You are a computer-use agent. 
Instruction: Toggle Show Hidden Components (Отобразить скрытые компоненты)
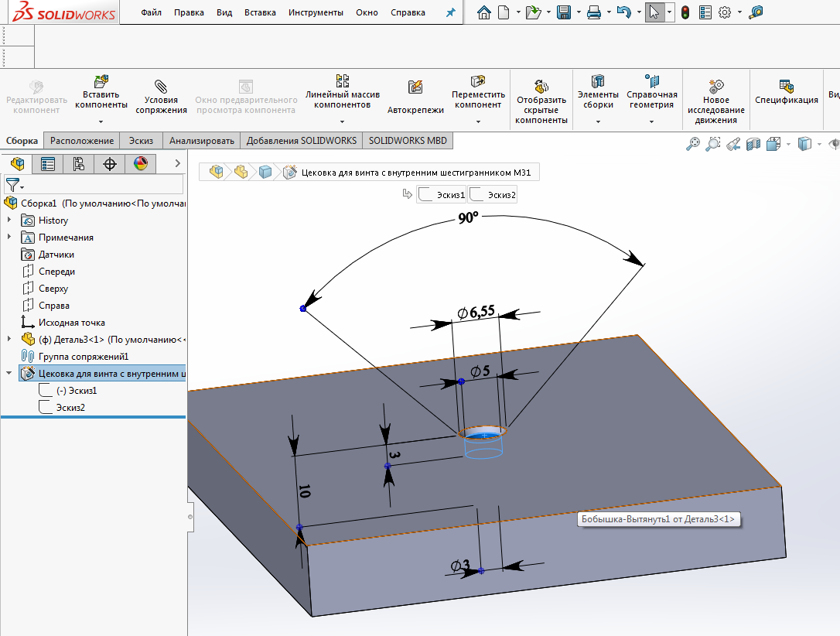pyautogui.click(x=541, y=99)
